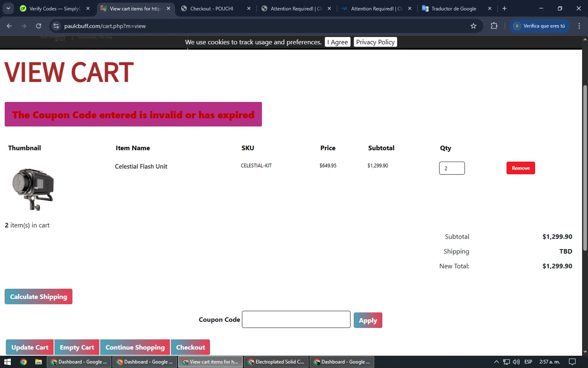Click the Update Cart button
Screen dimensions: 588x368
tap(30, 347)
